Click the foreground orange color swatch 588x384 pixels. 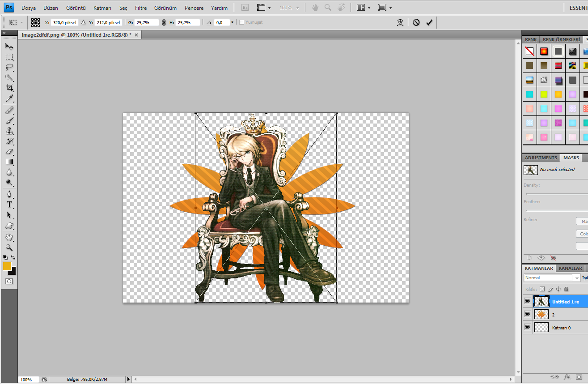[x=7, y=266]
